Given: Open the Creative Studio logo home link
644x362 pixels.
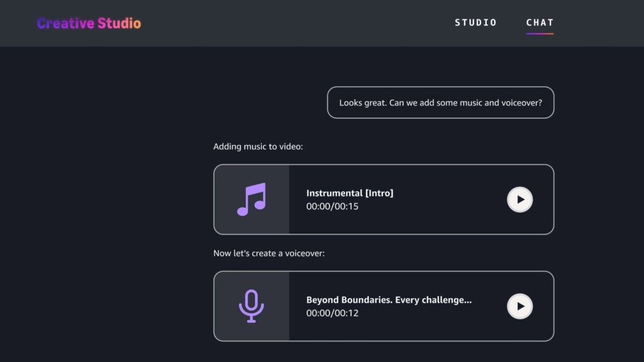Looking at the screenshot, I should tap(89, 24).
